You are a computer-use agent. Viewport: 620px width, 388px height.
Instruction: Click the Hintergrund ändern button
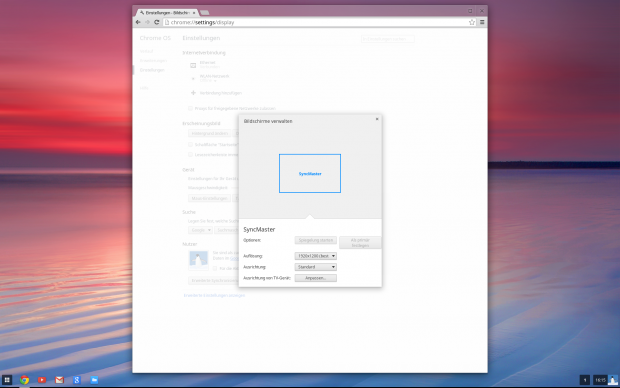pyautogui.click(x=210, y=133)
